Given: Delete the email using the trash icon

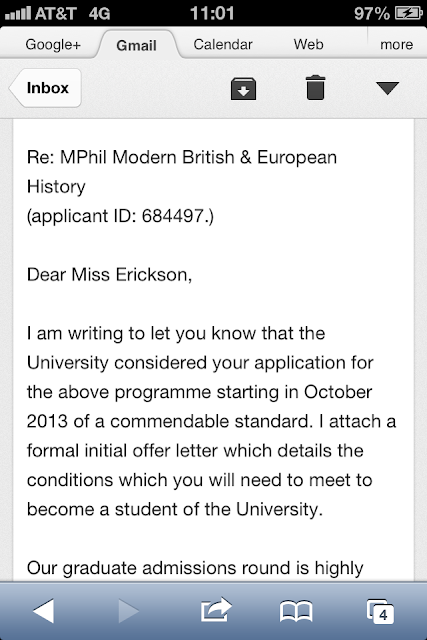Looking at the screenshot, I should coord(316,87).
